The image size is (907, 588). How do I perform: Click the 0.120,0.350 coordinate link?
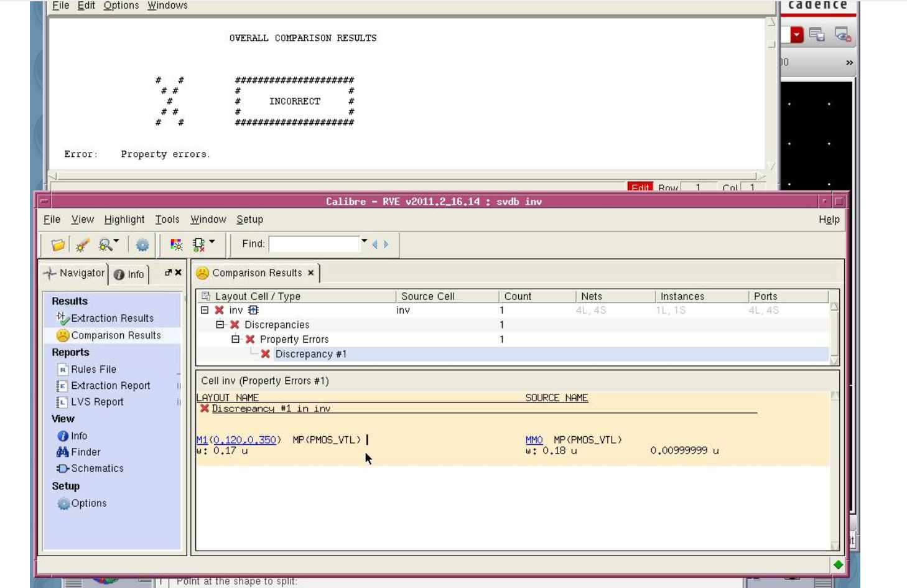[x=244, y=440]
